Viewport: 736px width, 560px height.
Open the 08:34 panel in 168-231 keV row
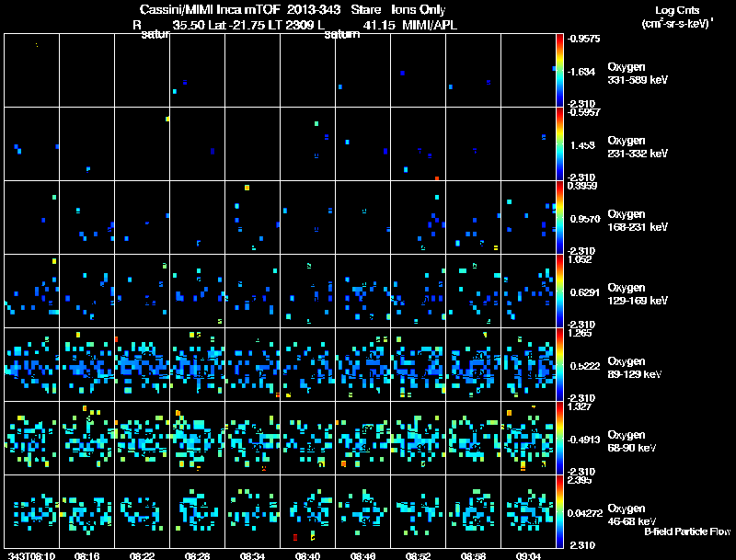252,217
